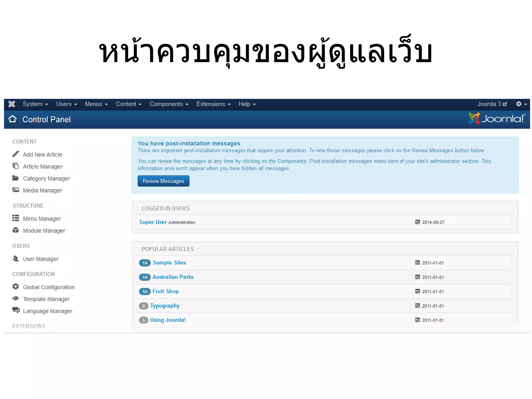The height and width of the screenshot is (399, 532).
Task: Open the Components dropdown menu
Action: pyautogui.click(x=169, y=104)
